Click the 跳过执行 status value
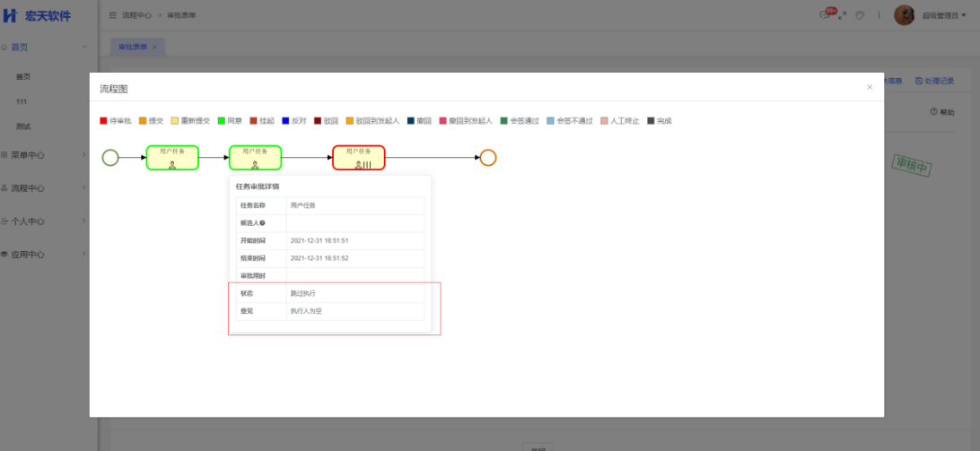The image size is (980, 451). coord(303,293)
